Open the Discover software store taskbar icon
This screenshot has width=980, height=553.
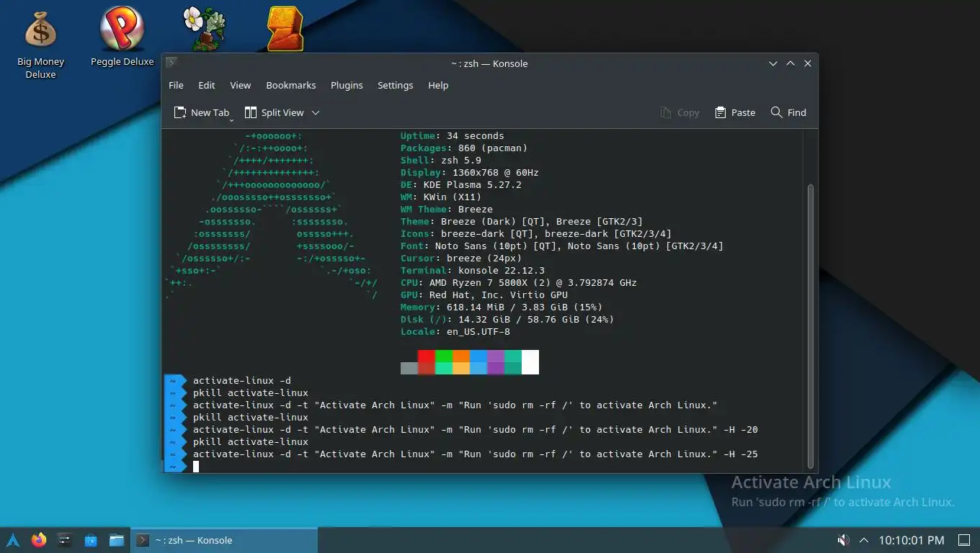[91, 540]
